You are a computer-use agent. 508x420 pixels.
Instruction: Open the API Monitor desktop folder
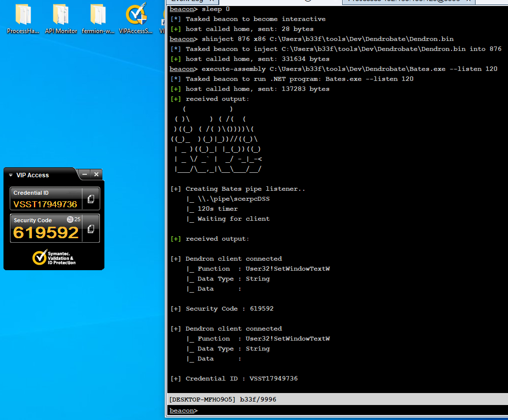click(x=61, y=18)
